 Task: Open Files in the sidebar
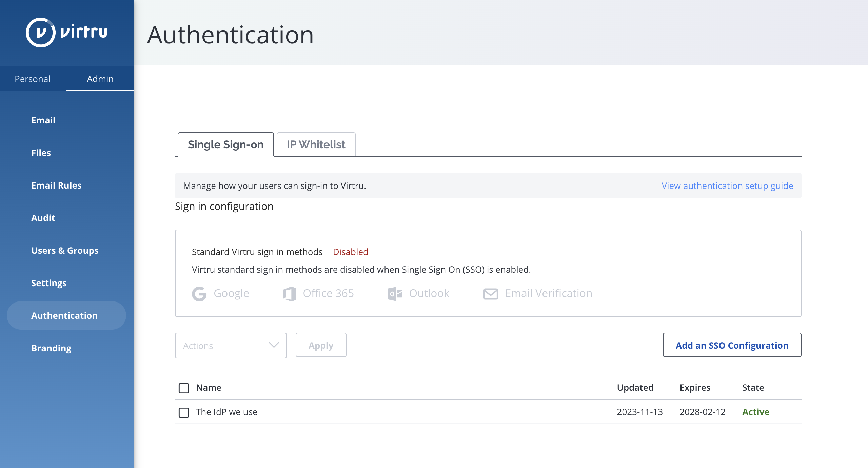[x=41, y=153]
